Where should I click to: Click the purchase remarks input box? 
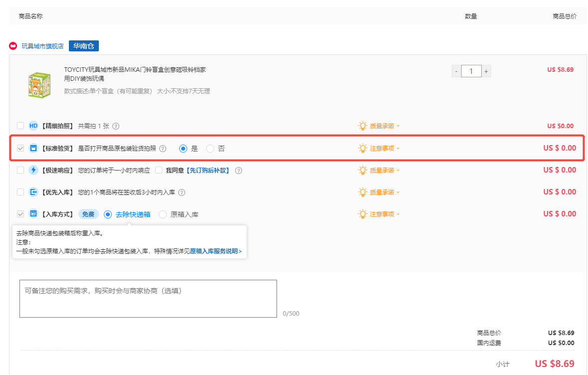click(148, 298)
